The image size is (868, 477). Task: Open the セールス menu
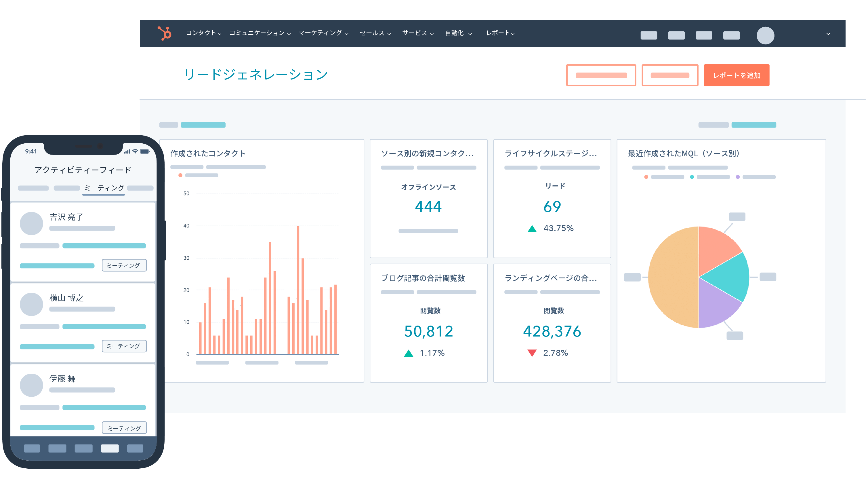point(375,33)
